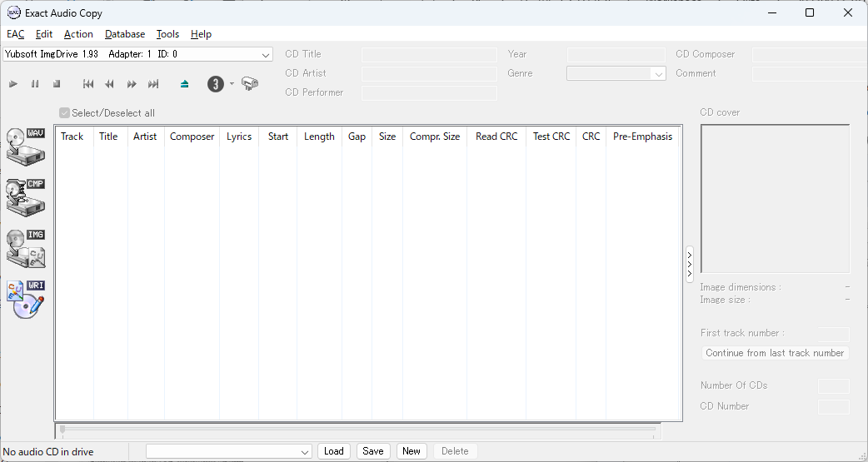Screen dimensions: 868x462
Task: Sort by Artist column header
Action: tap(146, 137)
